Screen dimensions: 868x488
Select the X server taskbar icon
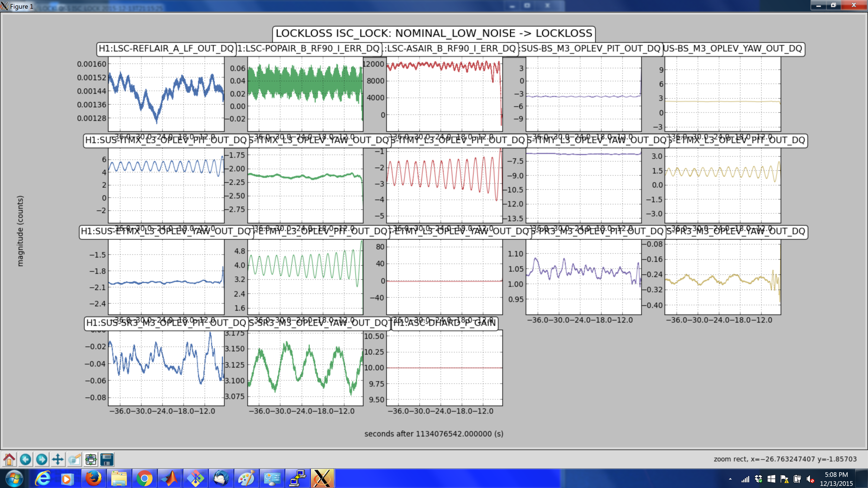click(x=323, y=479)
